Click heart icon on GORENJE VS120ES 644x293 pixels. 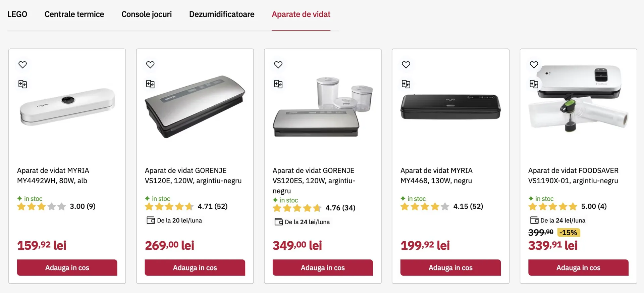(278, 65)
